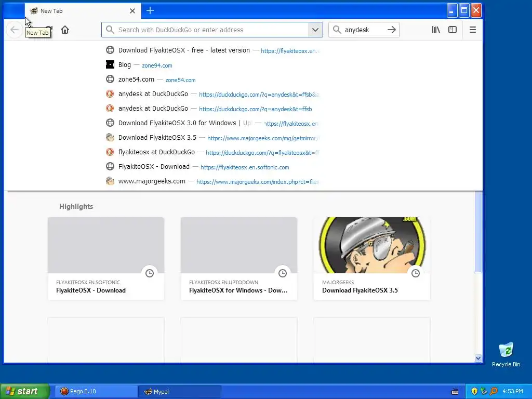532x399 pixels.
Task: Open FlyakiteOSX - Download softonic suggestion
Action: coord(212,167)
